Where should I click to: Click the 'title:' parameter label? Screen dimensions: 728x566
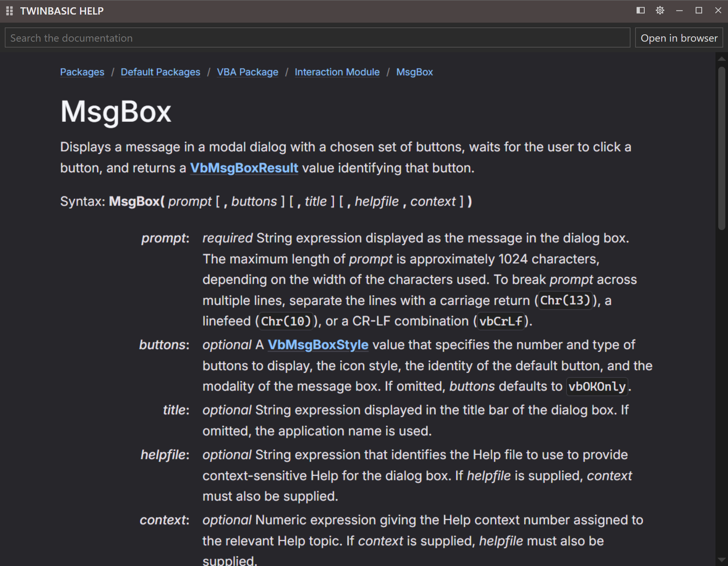coord(176,410)
